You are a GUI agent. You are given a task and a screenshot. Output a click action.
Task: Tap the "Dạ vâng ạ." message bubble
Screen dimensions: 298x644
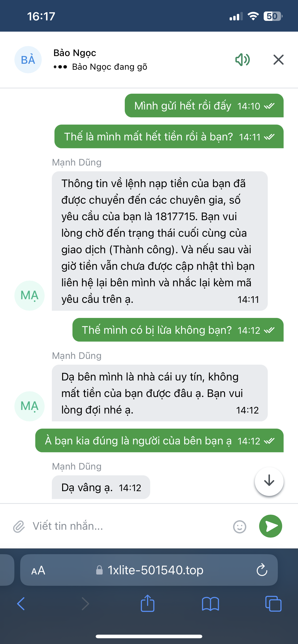tap(101, 487)
